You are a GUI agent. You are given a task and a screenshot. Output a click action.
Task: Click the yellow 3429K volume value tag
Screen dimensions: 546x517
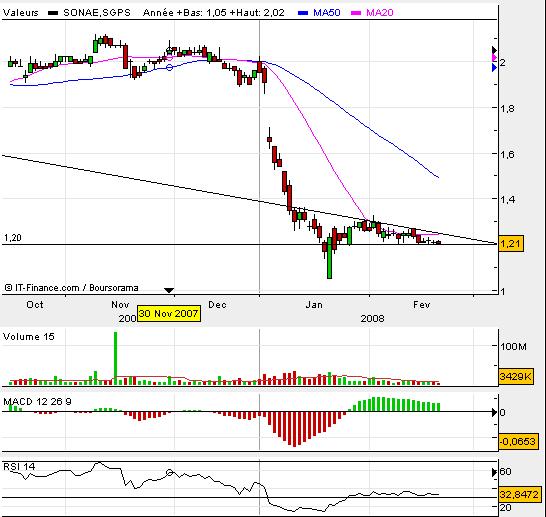point(516,376)
